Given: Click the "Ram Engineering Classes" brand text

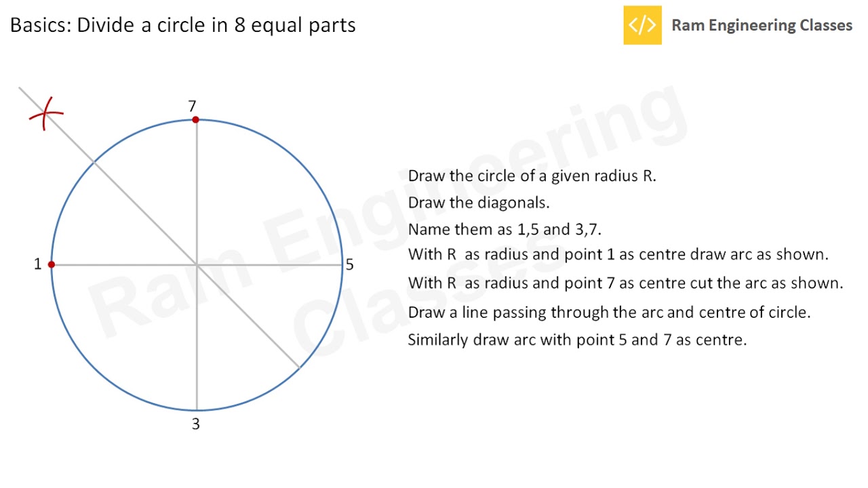Looking at the screenshot, I should [x=762, y=26].
